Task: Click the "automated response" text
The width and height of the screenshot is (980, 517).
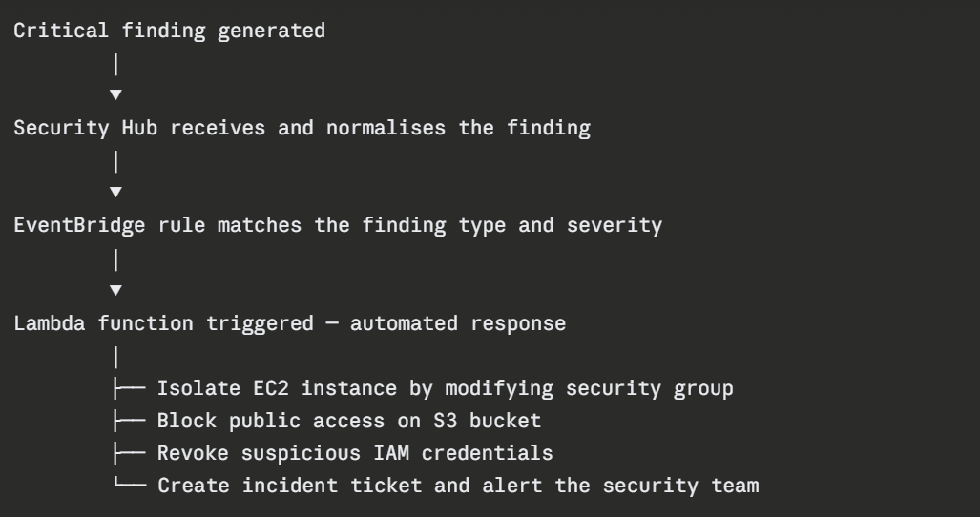Action: tap(458, 322)
